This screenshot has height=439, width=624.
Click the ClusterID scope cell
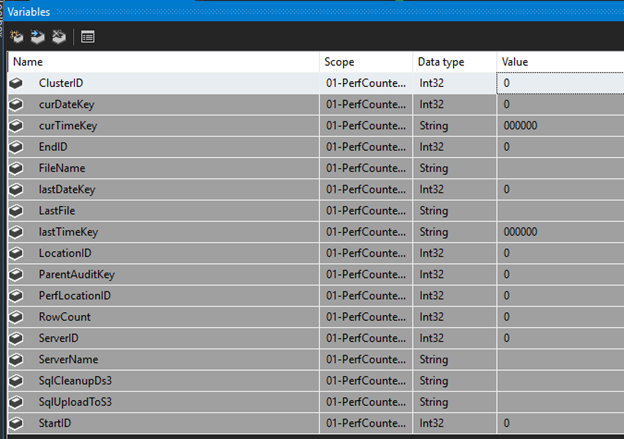tap(366, 83)
